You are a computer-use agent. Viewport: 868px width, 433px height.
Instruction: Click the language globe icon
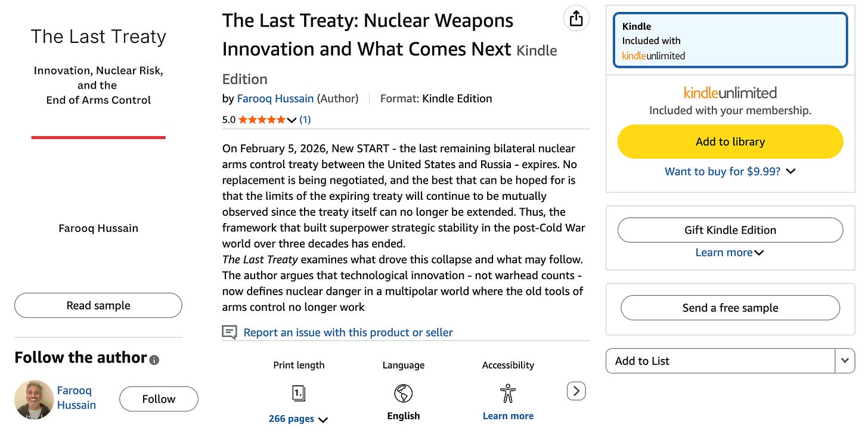(x=404, y=393)
